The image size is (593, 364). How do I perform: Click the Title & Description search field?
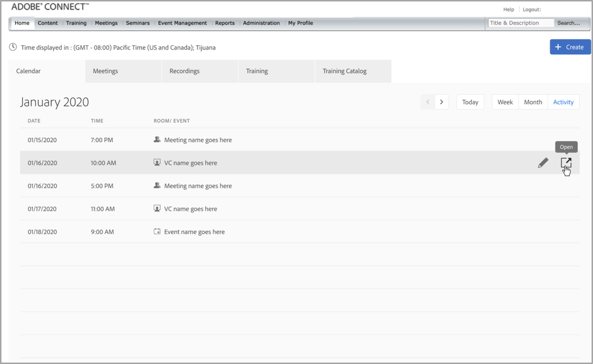520,23
